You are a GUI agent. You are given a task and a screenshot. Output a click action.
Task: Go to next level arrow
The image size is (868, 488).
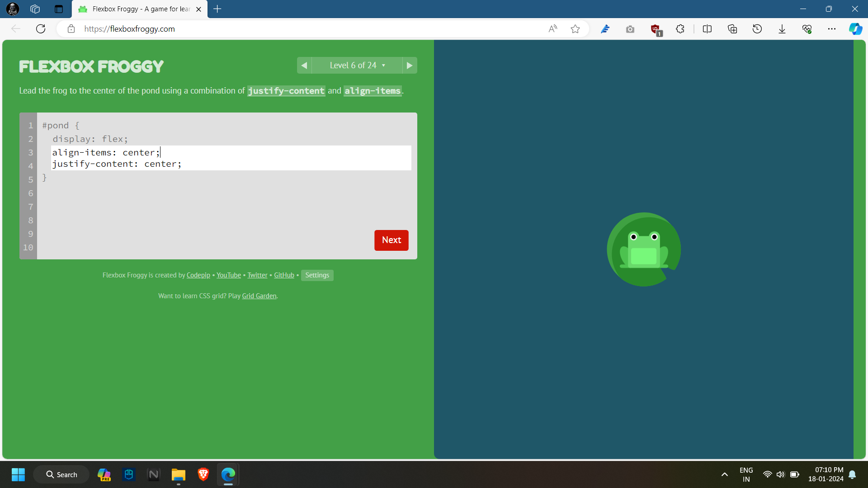pos(410,66)
